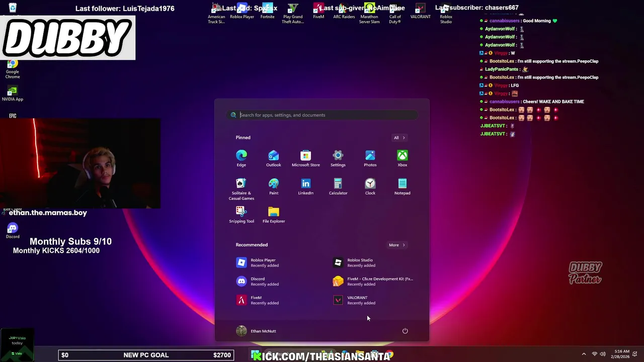Open the Clock app
The width and height of the screenshot is (644, 362).
(x=370, y=187)
